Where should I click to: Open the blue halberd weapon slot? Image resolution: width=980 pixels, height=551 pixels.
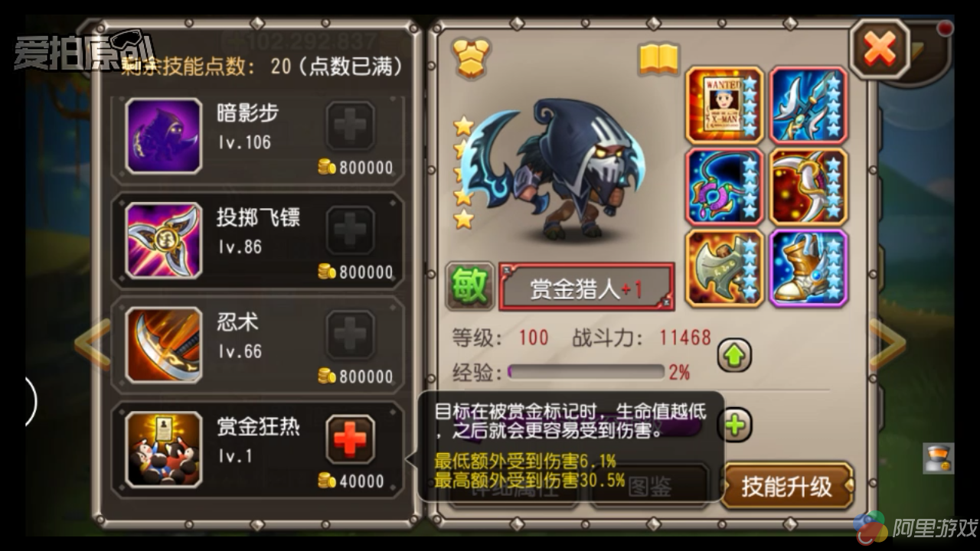coord(808,106)
